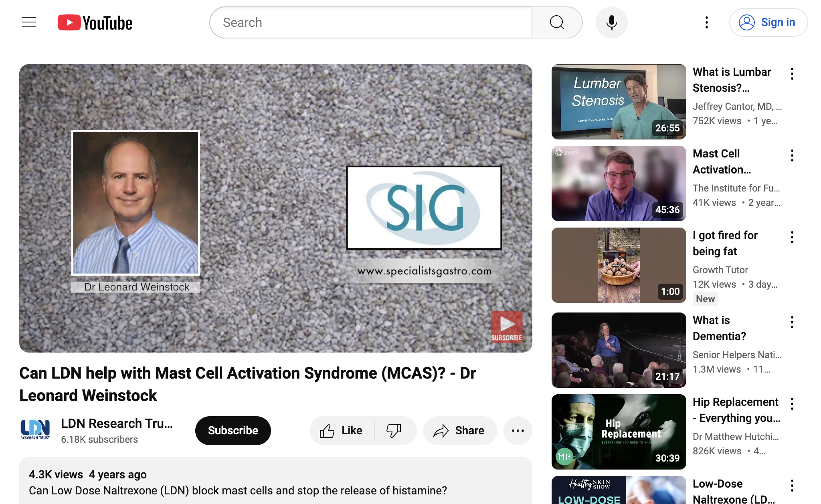
Task: Click the magnifier search button
Action: pos(557,22)
